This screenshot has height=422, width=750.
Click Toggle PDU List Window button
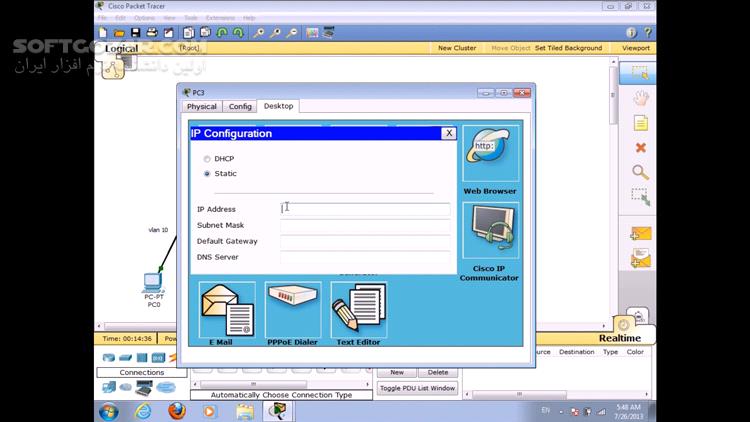[417, 388]
